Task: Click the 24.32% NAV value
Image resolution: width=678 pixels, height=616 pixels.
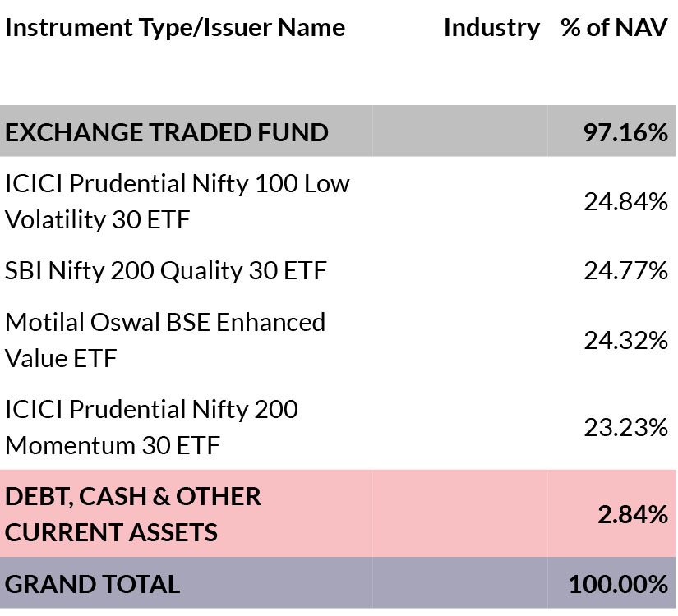Action: point(625,340)
